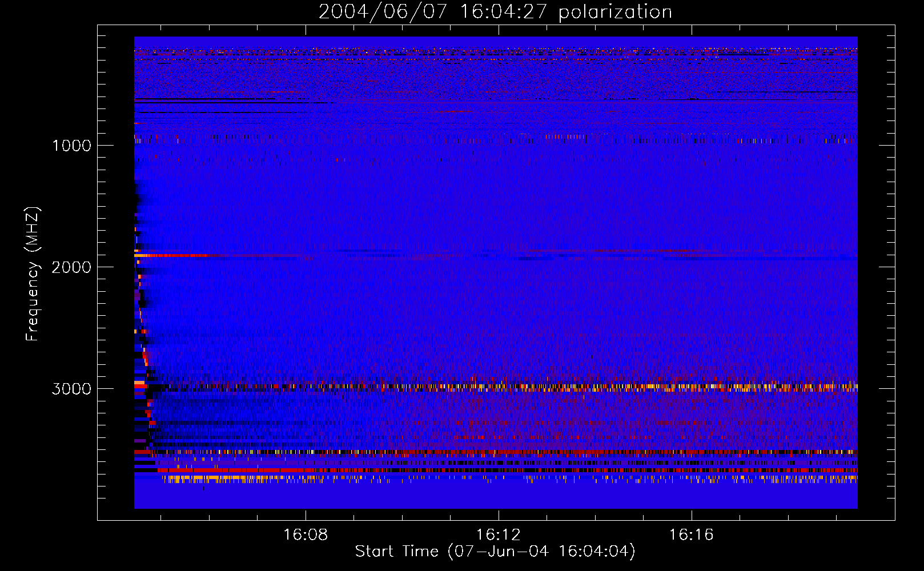Viewport: 924px width, 571px height.
Task: Click the 16:12 time tick label
Action: 499,534
